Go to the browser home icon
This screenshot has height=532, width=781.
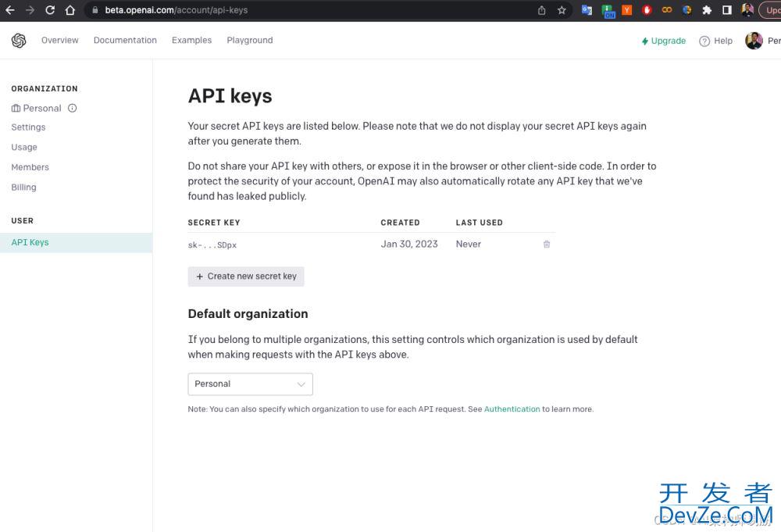pyautogui.click(x=70, y=10)
